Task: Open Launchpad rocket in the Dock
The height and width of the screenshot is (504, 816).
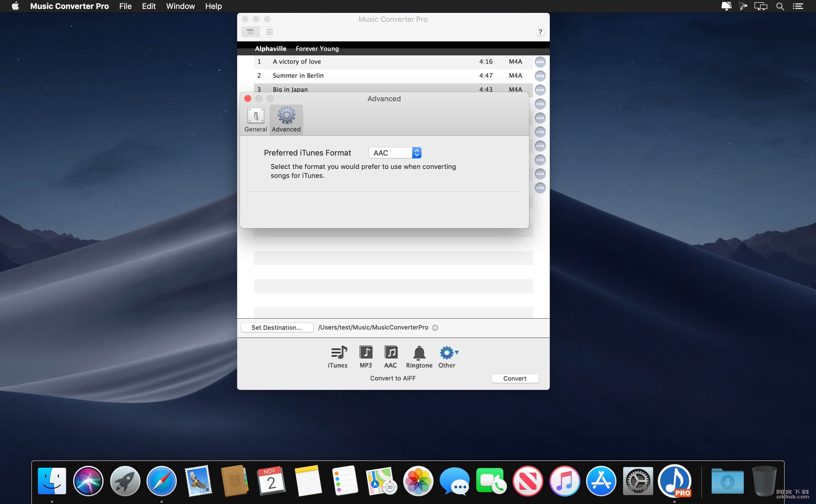Action: 125,481
